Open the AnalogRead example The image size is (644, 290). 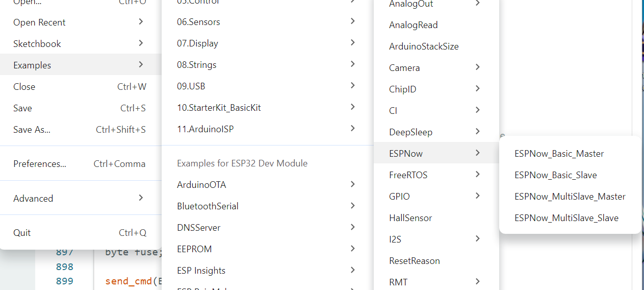coord(413,25)
